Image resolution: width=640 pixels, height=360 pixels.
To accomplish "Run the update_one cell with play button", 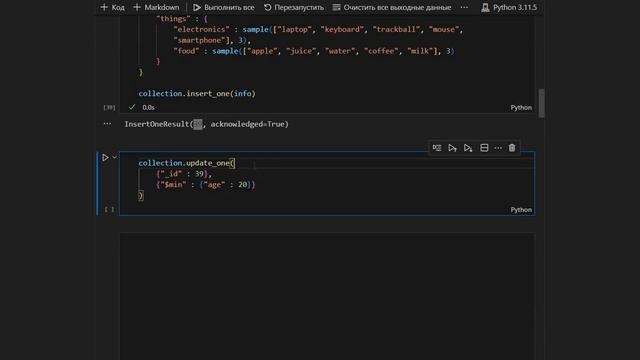I will point(105,158).
